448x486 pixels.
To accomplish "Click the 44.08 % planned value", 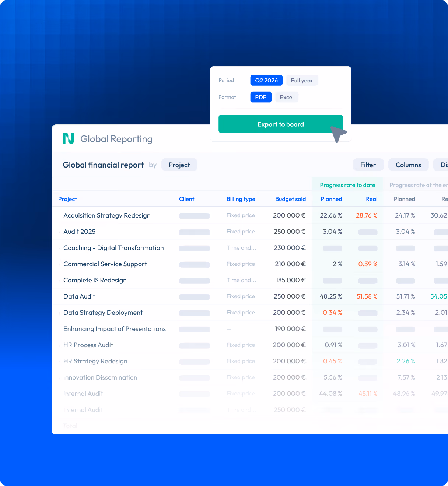I will coord(330,394).
